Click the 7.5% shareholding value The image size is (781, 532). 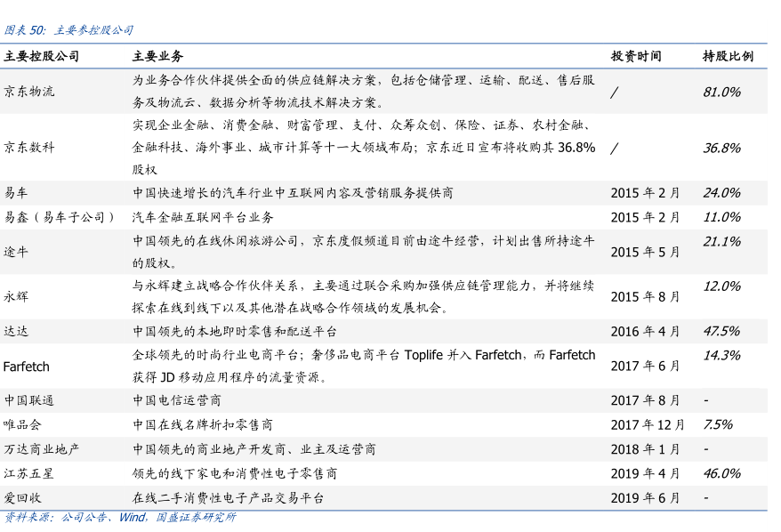point(718,425)
